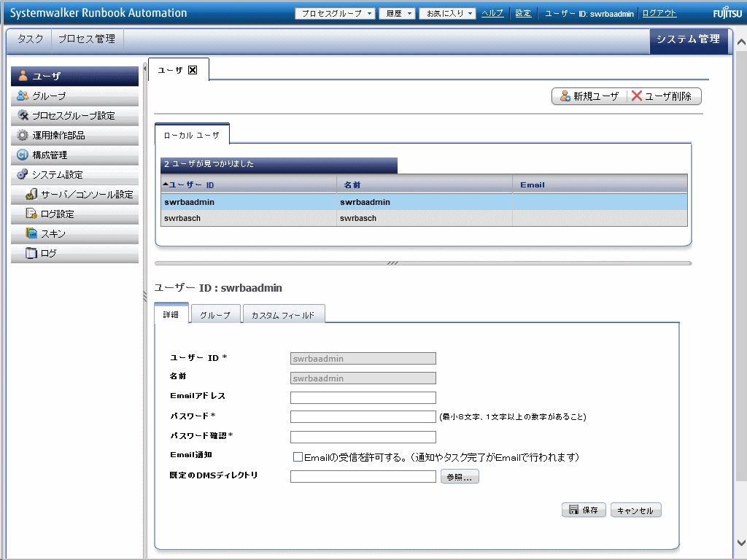
Task: Open プロセスグループ設定 in the sidebar
Action: tap(75, 116)
